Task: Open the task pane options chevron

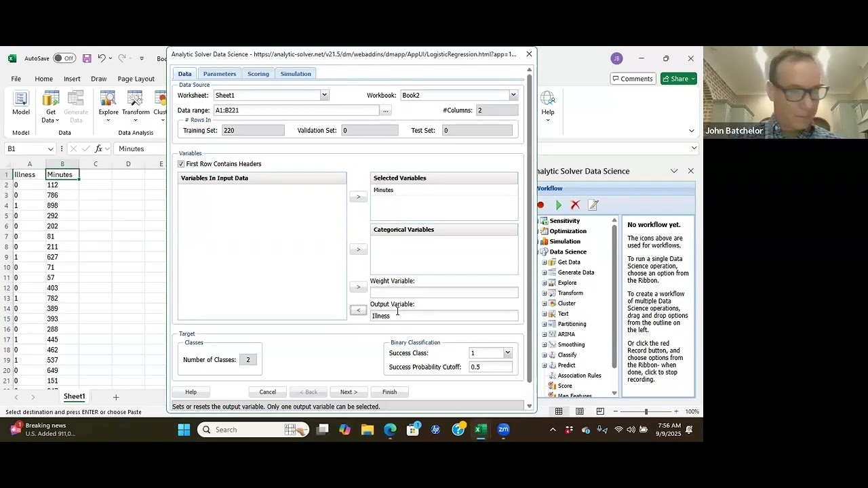Action: pyautogui.click(x=674, y=171)
